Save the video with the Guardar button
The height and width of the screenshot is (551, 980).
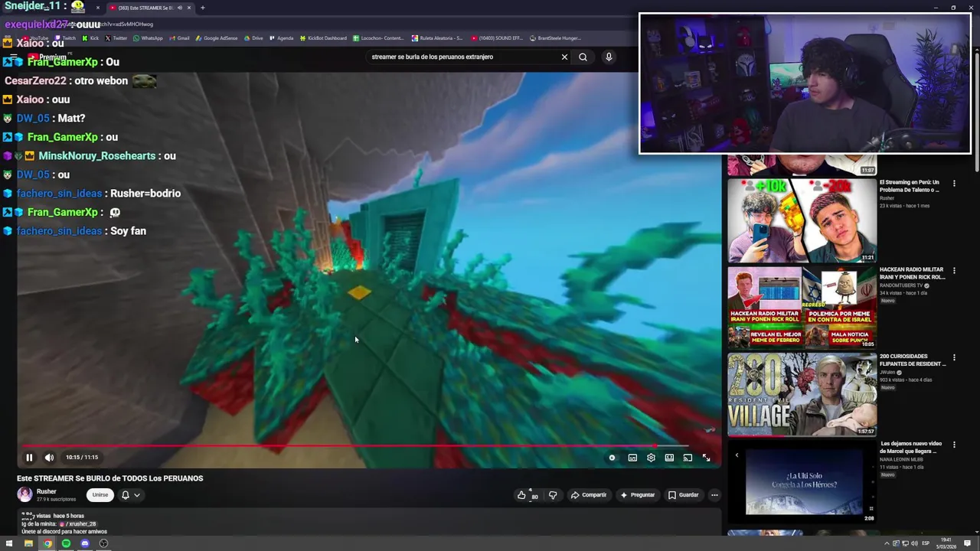pyautogui.click(x=684, y=495)
